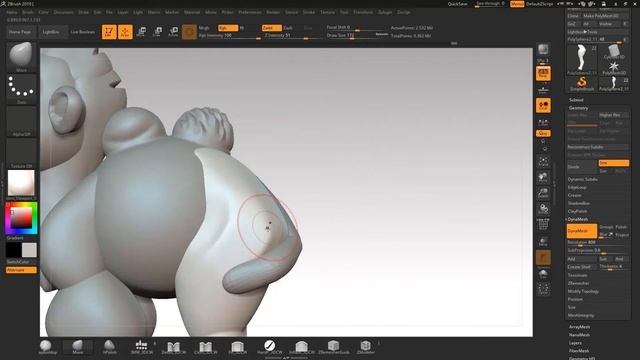Viewport: 640px width, 360px height.
Task: Open the Brush menu
Action: click(28, 12)
